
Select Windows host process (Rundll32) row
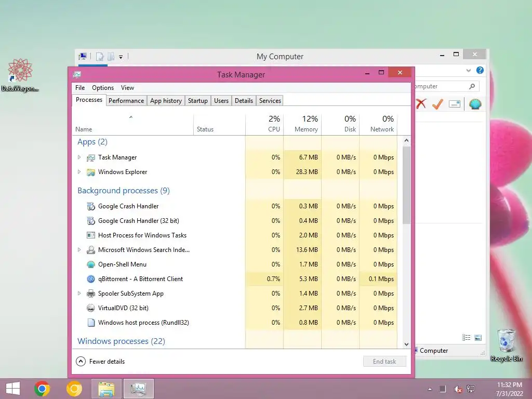tap(235, 323)
